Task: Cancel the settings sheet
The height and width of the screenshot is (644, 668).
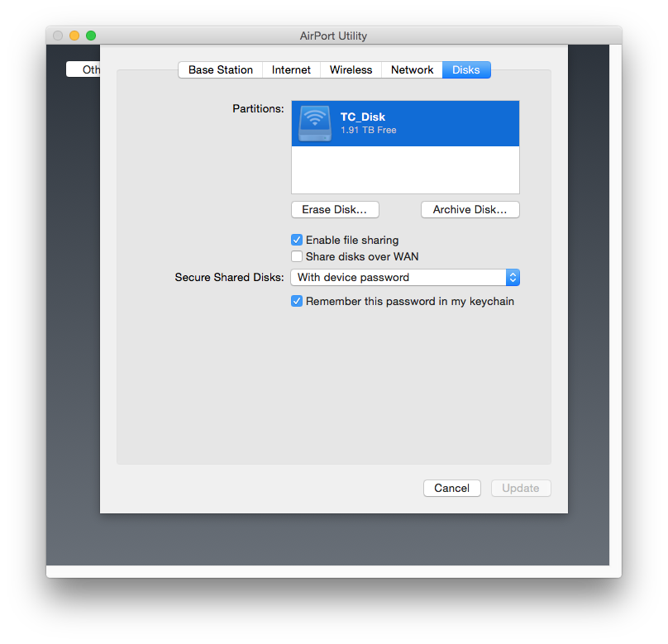Action: [452, 488]
